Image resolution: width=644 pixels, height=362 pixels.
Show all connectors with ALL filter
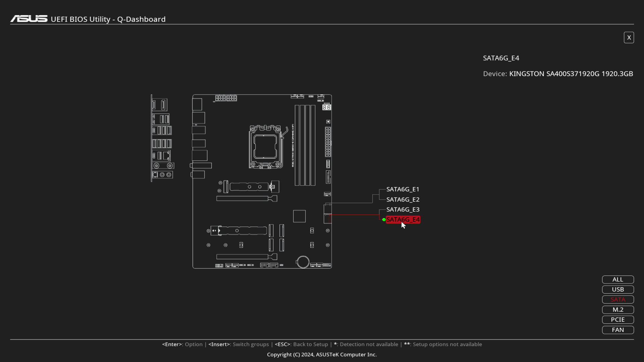point(618,280)
